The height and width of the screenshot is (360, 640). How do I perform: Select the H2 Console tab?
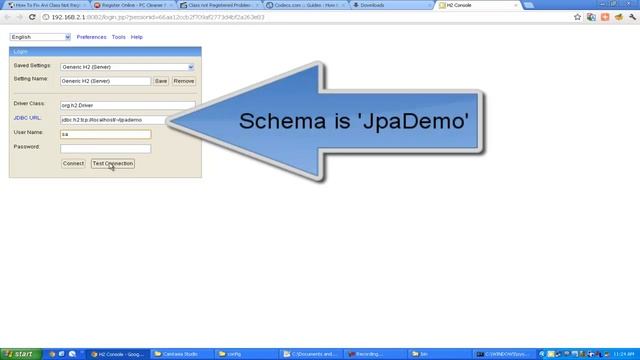coord(477,5)
